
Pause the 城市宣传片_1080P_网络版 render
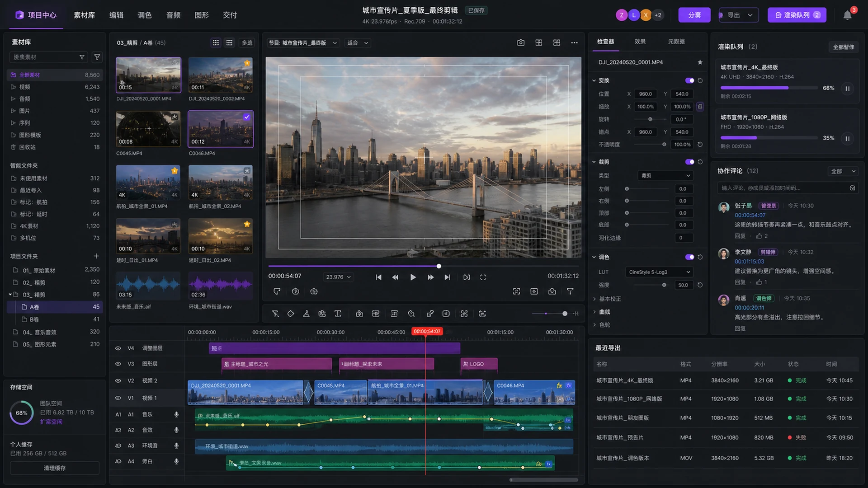848,139
